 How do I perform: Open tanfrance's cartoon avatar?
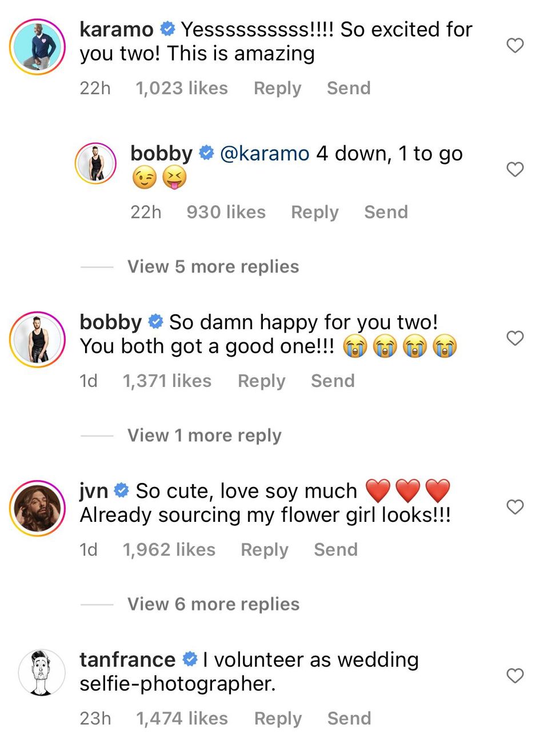42,672
